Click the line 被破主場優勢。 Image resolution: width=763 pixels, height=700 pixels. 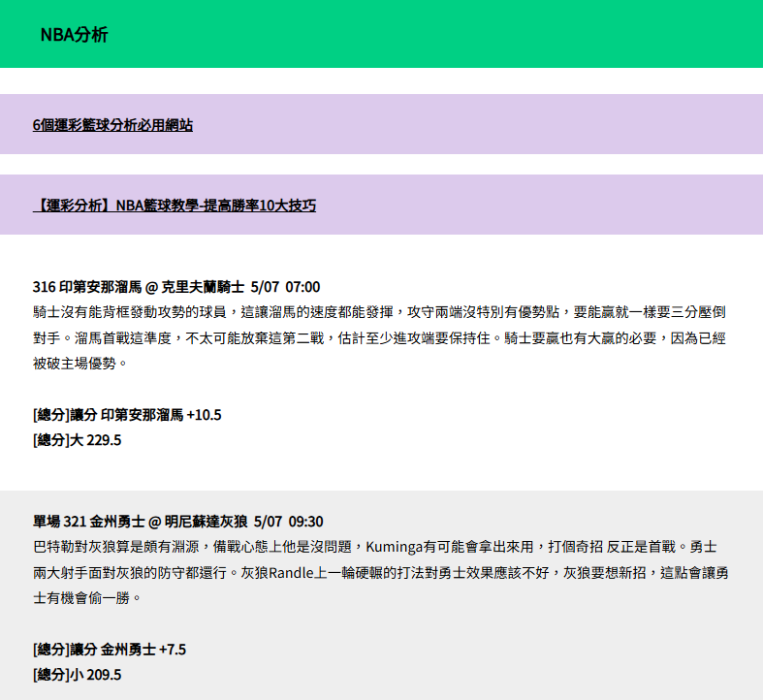(x=79, y=364)
